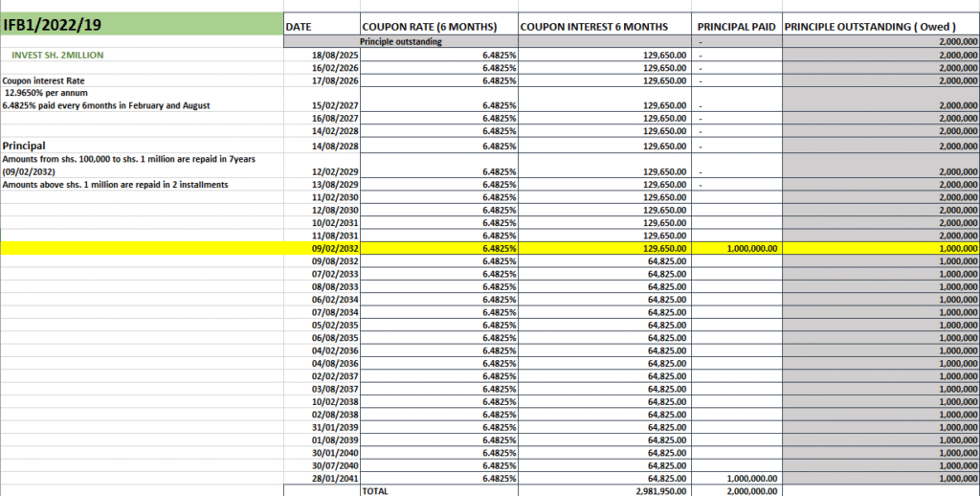980x496 pixels.
Task: Click the date cell 14/08/2028
Action: click(x=333, y=146)
